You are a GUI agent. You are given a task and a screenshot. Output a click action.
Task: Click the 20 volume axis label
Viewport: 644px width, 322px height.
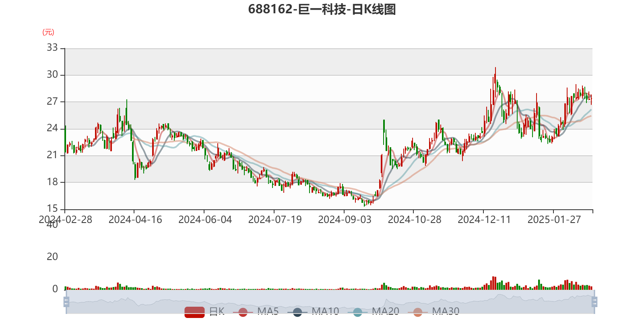click(52, 257)
